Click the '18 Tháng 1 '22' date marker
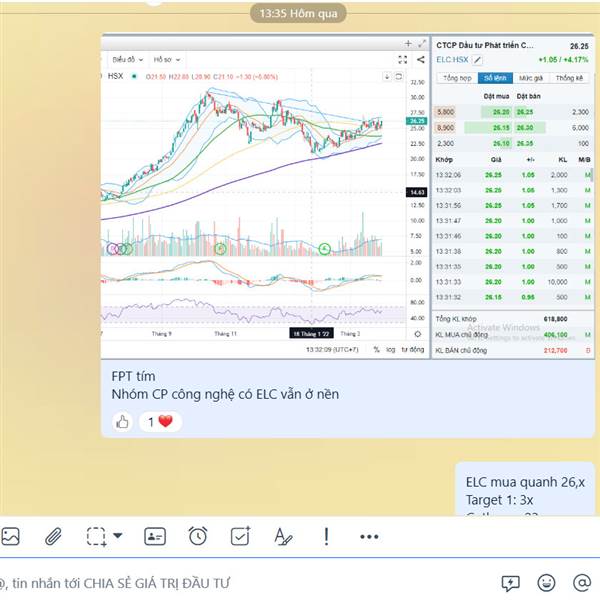Screen dimensions: 600x600 pyautogui.click(x=311, y=334)
